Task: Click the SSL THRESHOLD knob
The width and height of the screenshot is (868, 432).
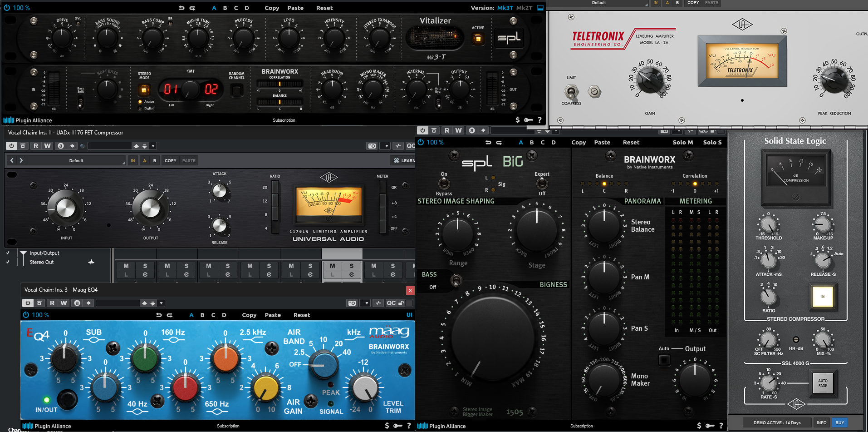Action: [x=768, y=224]
